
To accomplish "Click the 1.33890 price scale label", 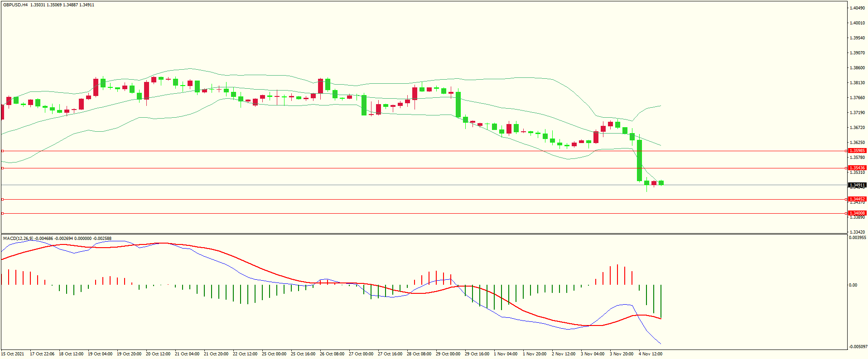I will (858, 217).
